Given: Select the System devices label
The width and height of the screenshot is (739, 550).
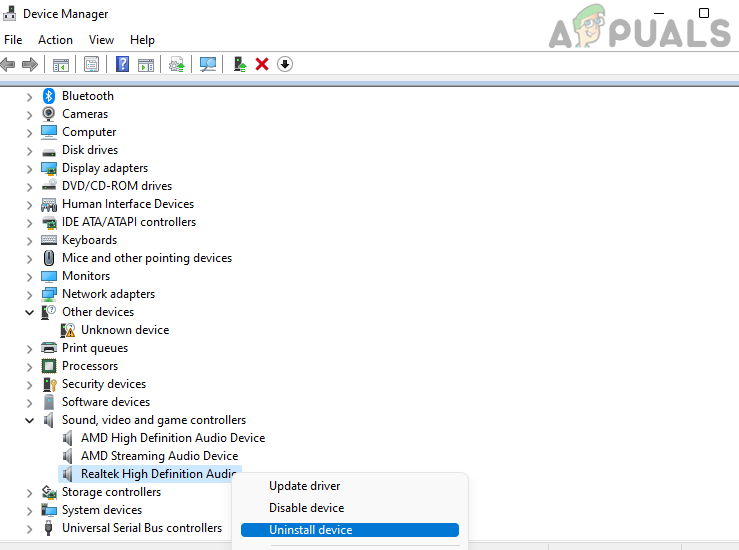Looking at the screenshot, I should coord(102,510).
